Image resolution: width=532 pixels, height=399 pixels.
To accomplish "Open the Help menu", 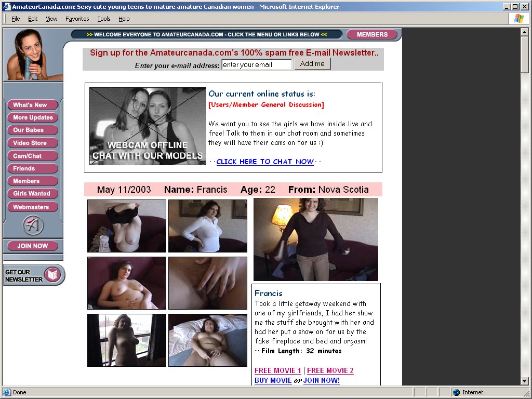I will tap(124, 19).
